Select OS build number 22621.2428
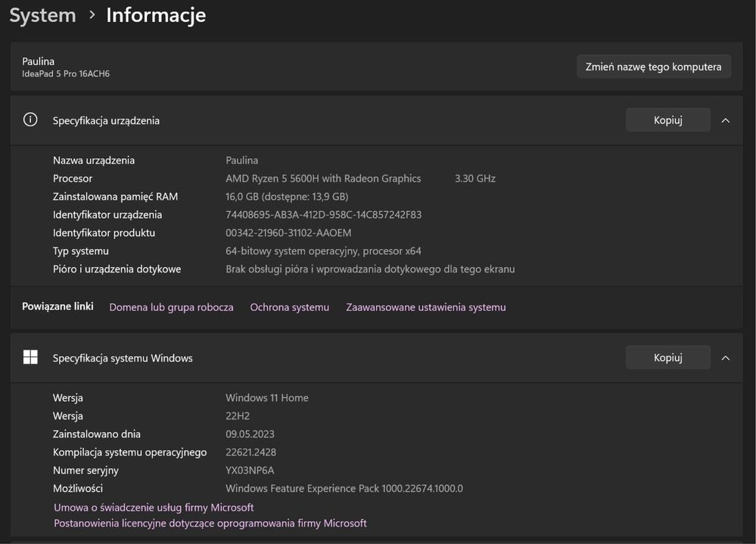This screenshot has height=544, width=756. [x=250, y=452]
